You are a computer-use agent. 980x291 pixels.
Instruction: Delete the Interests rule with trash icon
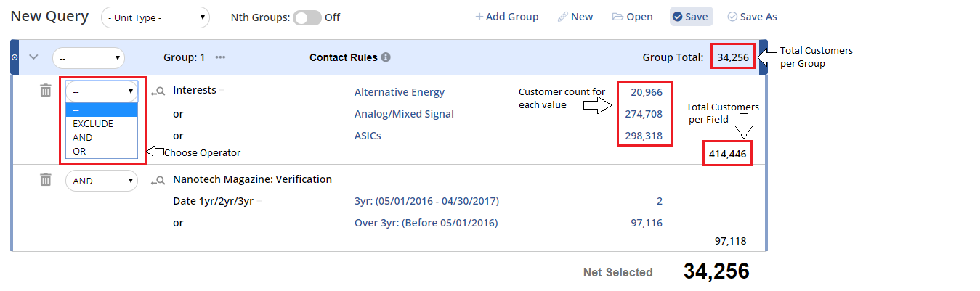[x=46, y=91]
